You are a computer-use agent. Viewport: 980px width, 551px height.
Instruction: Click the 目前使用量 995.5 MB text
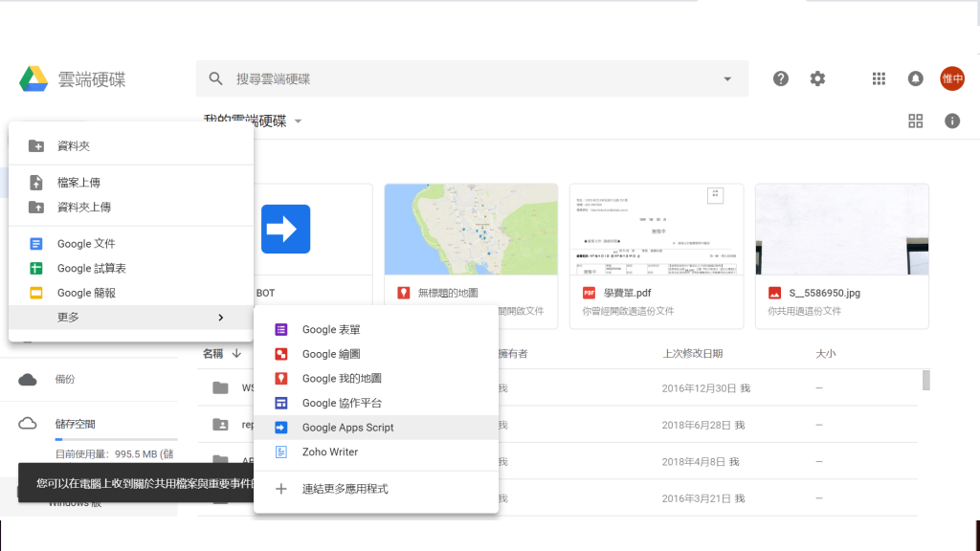click(x=115, y=454)
